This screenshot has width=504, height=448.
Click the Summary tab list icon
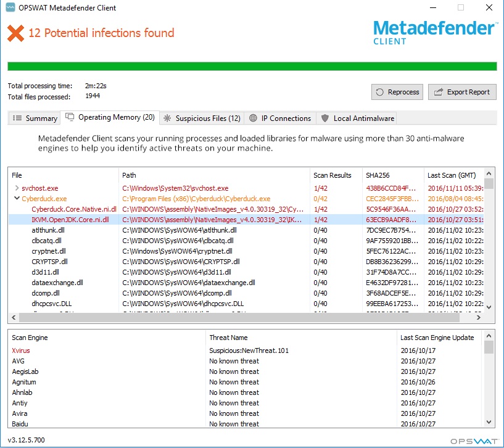[17, 118]
